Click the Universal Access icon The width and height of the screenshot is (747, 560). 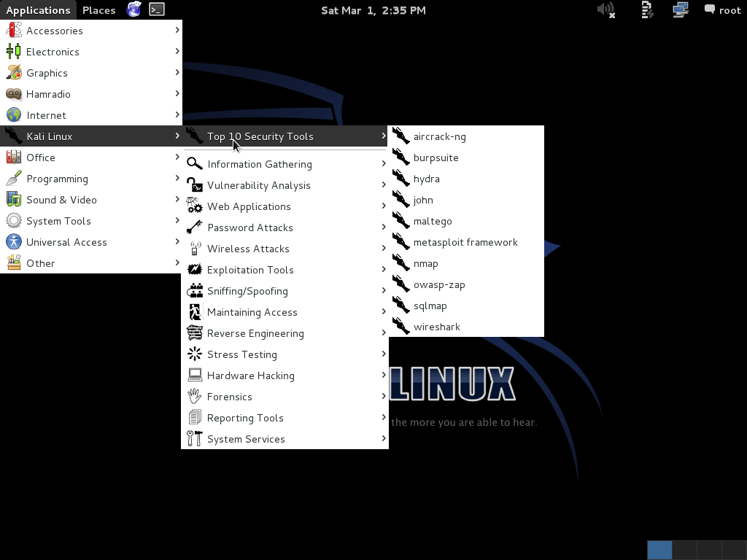[x=14, y=242]
